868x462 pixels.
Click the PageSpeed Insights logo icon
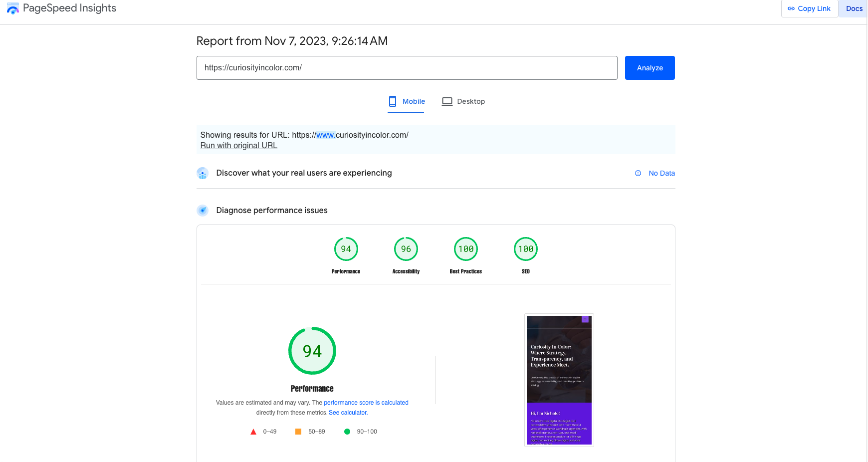(13, 8)
